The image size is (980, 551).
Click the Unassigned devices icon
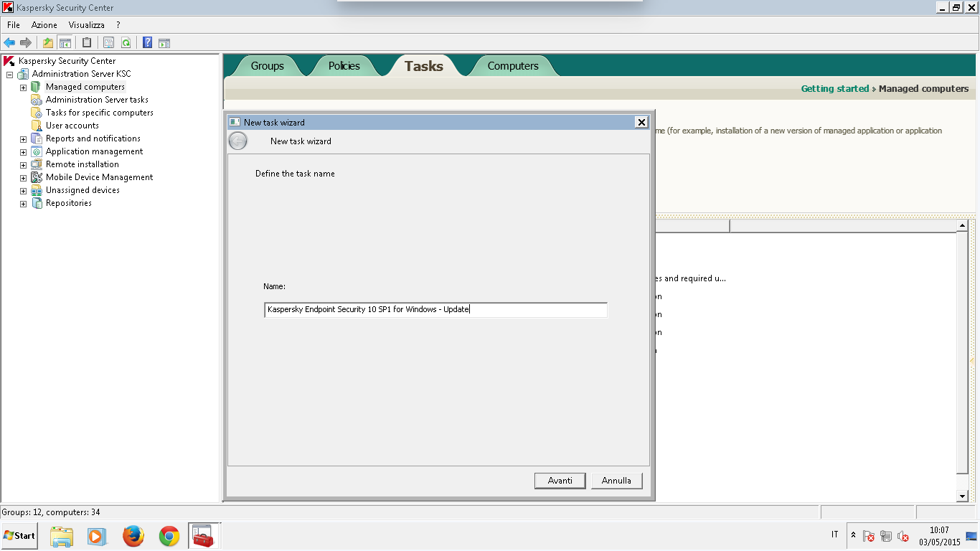tap(37, 190)
